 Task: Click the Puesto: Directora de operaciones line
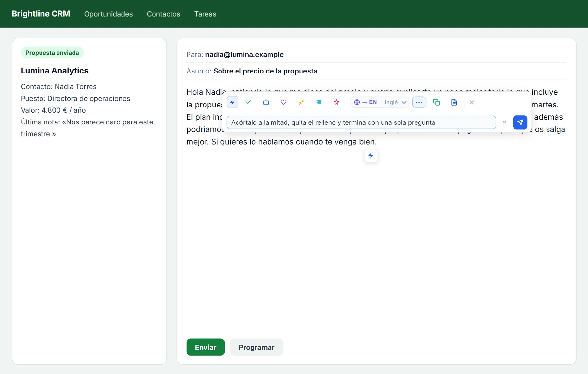[75, 98]
